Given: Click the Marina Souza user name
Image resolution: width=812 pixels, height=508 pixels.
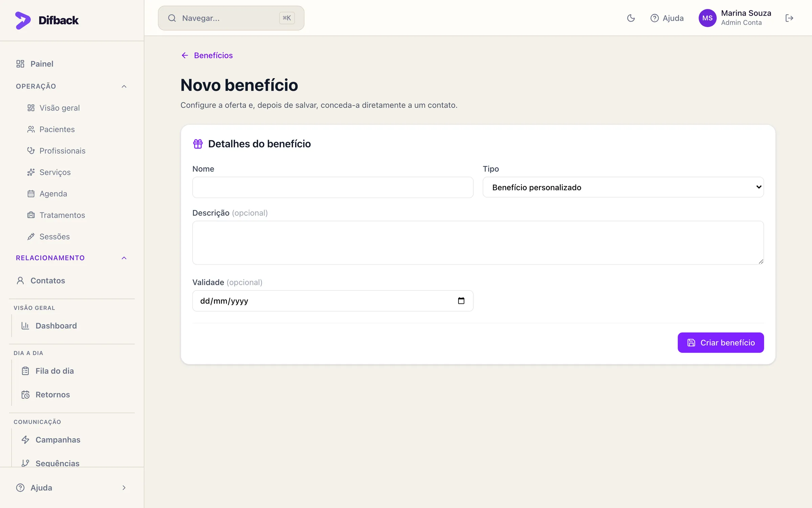Looking at the screenshot, I should point(746,13).
